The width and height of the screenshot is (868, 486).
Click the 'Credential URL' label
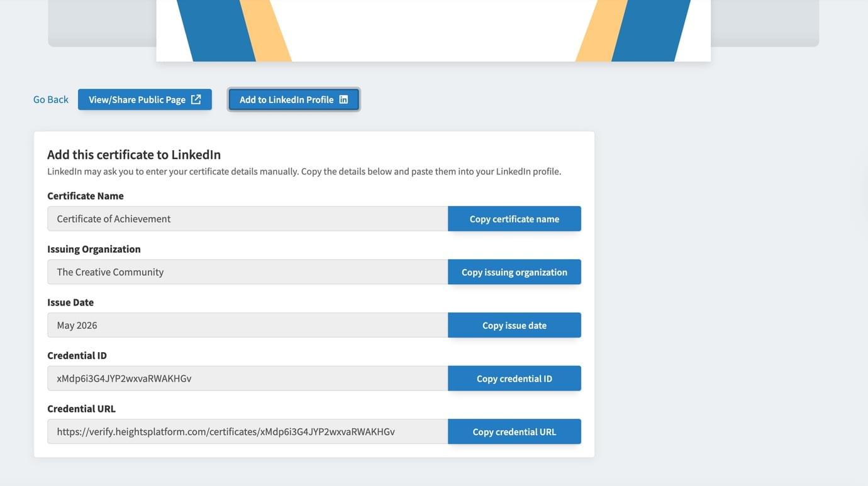tap(81, 409)
